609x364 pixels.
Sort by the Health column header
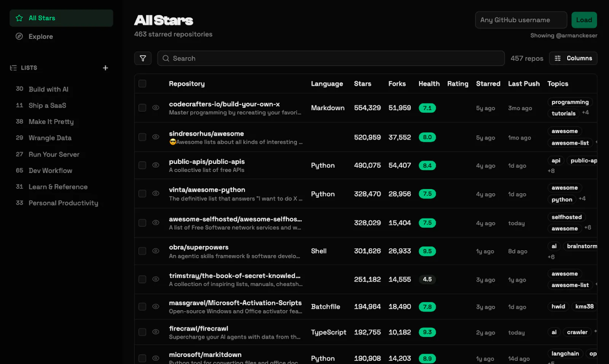[429, 84]
